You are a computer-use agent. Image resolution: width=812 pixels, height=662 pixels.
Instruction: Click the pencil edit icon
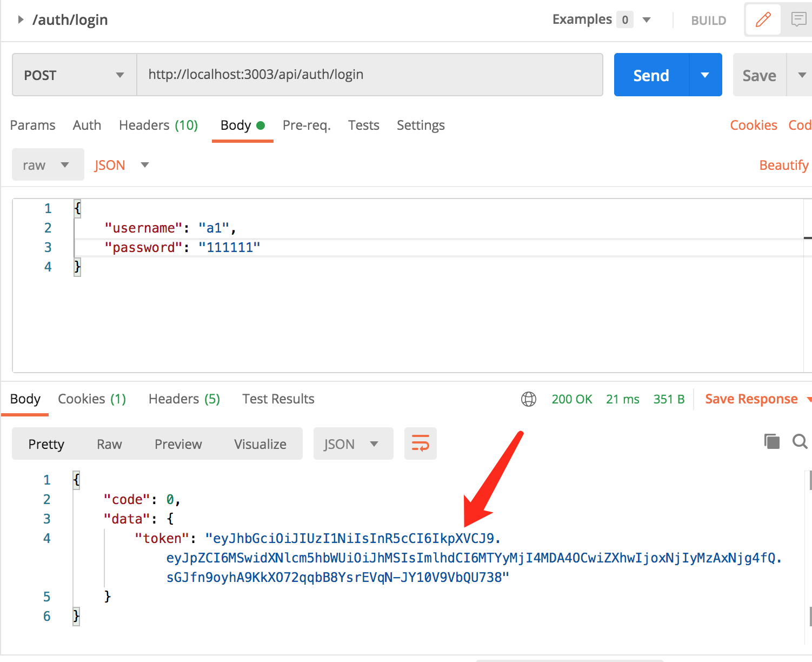(x=763, y=20)
